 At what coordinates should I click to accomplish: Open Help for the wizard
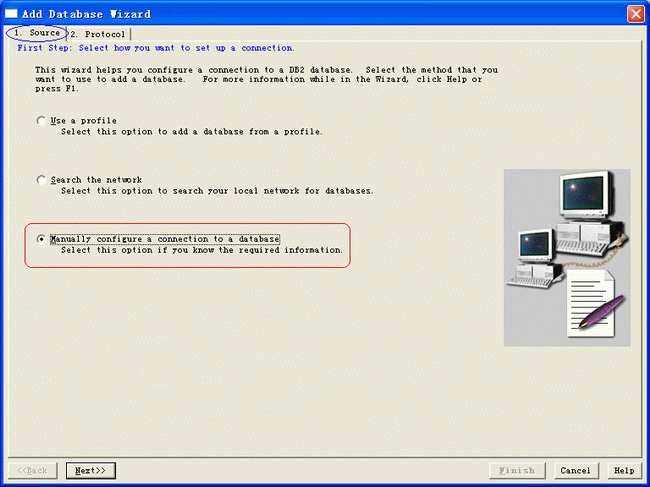point(623,470)
